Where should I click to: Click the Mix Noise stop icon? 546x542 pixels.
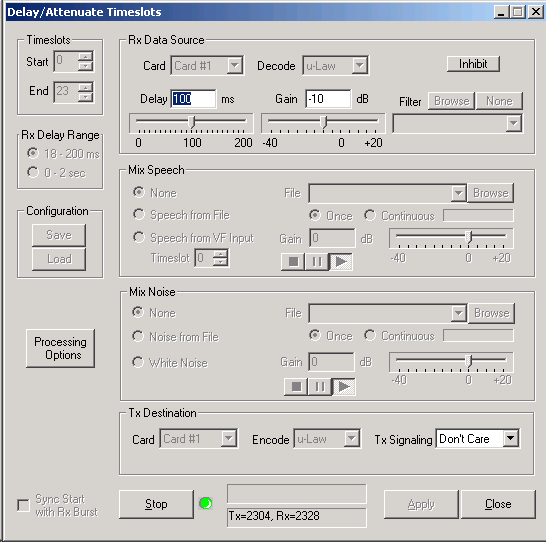[296, 386]
